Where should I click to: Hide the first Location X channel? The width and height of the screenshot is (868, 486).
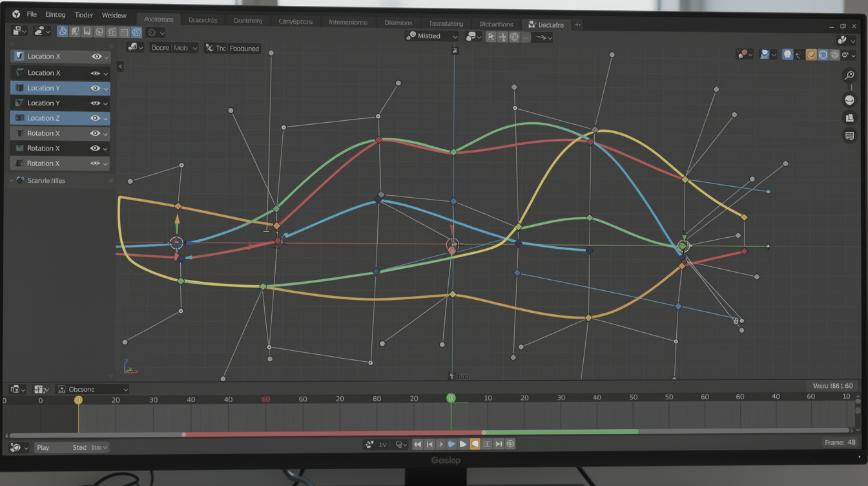[x=96, y=56]
